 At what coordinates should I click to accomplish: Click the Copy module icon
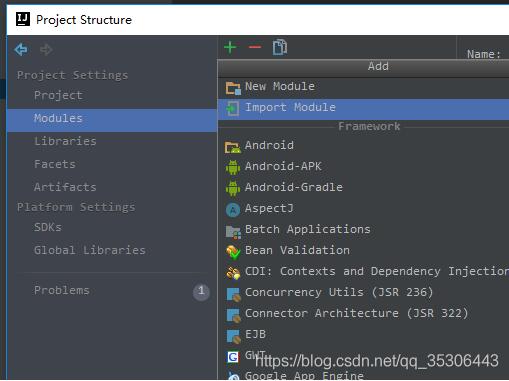[x=280, y=47]
